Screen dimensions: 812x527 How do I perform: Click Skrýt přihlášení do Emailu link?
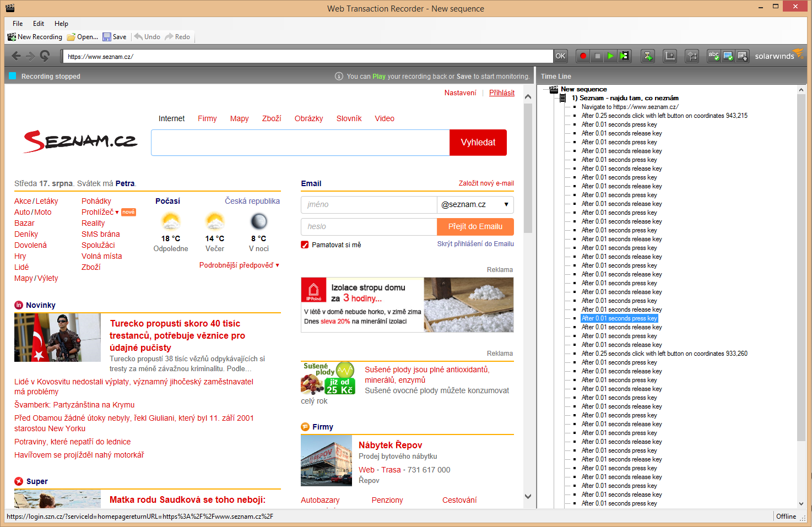pos(475,244)
